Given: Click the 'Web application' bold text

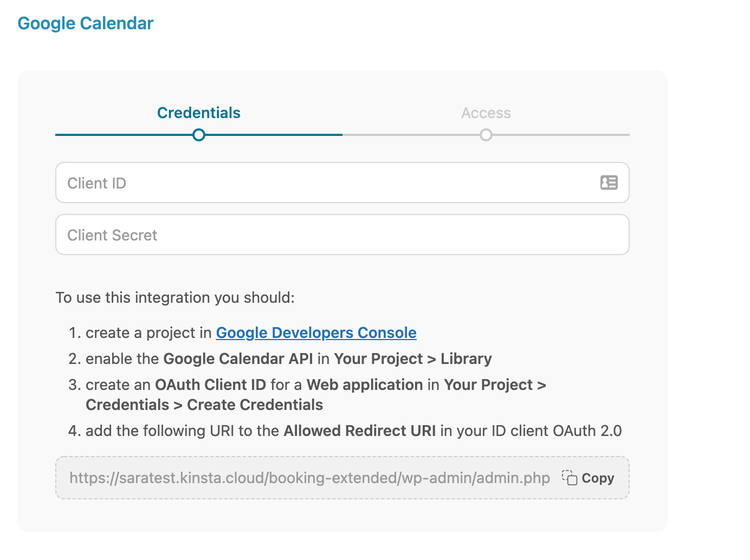Looking at the screenshot, I should [364, 385].
